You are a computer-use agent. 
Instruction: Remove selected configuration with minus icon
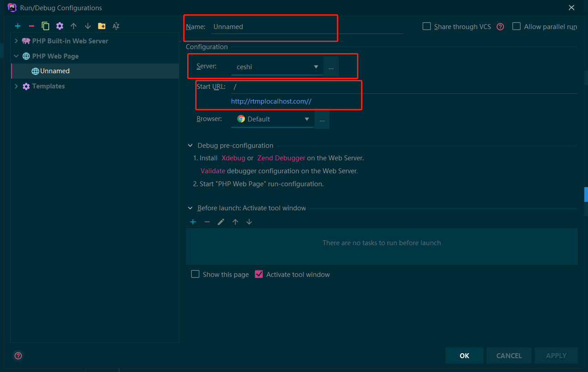(31, 26)
